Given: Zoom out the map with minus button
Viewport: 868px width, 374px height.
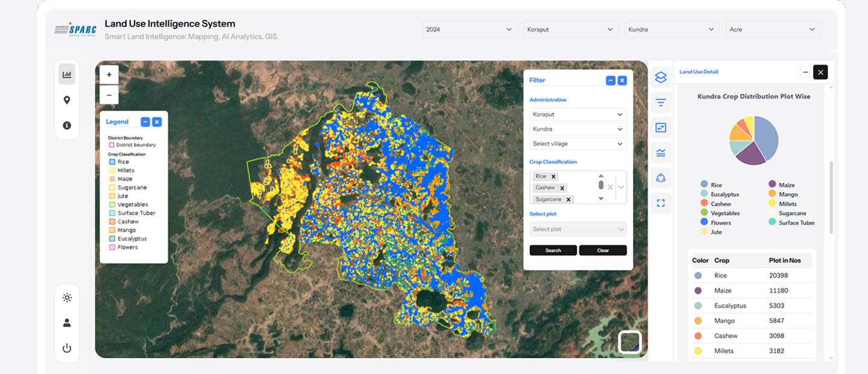Looking at the screenshot, I should pos(109,95).
